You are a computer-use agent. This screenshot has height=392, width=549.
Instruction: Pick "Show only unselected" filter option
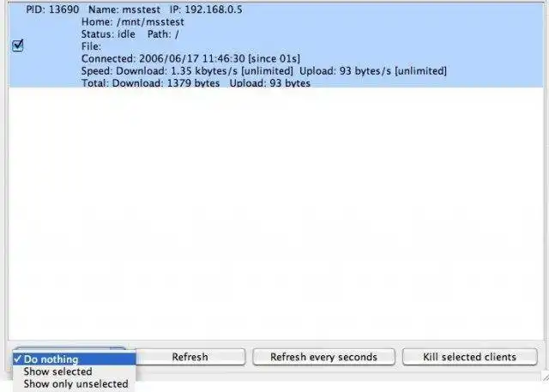(x=75, y=383)
